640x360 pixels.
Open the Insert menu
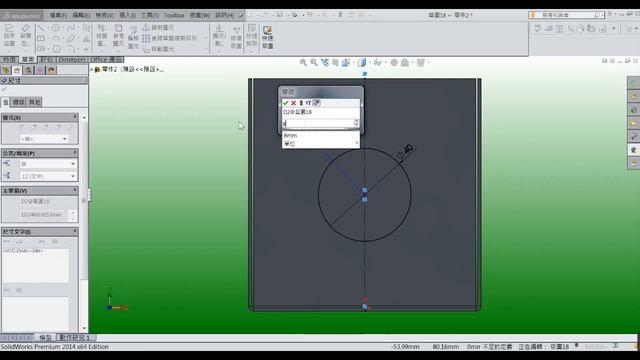point(127,15)
